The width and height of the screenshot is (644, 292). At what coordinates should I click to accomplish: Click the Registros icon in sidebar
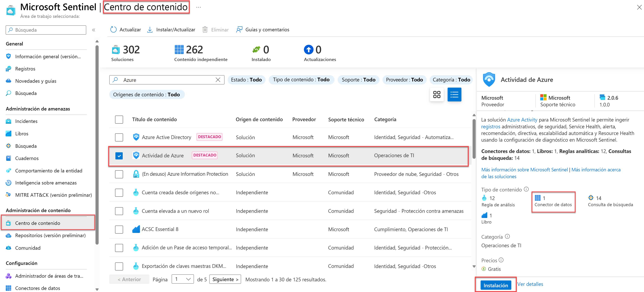(9, 68)
